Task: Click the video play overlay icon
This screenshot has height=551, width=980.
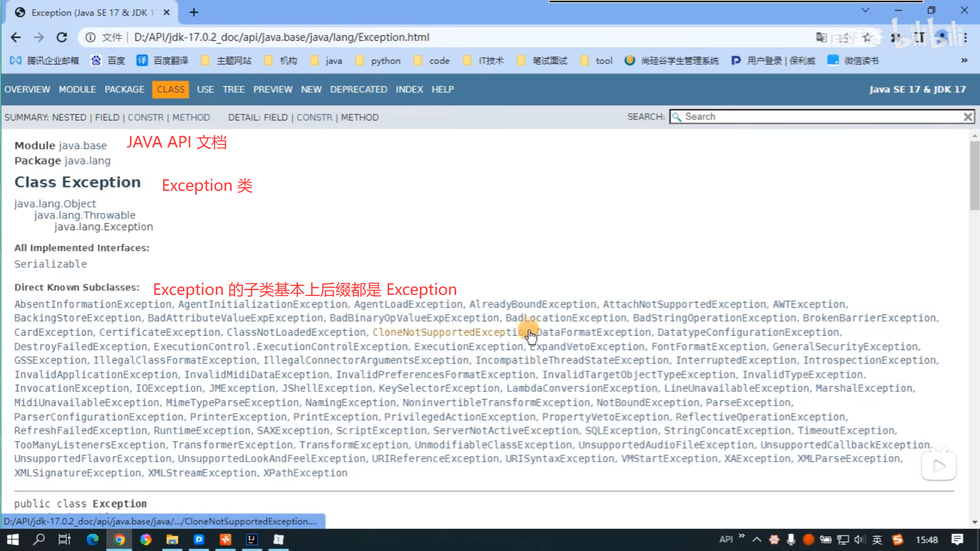Action: pyautogui.click(x=938, y=466)
